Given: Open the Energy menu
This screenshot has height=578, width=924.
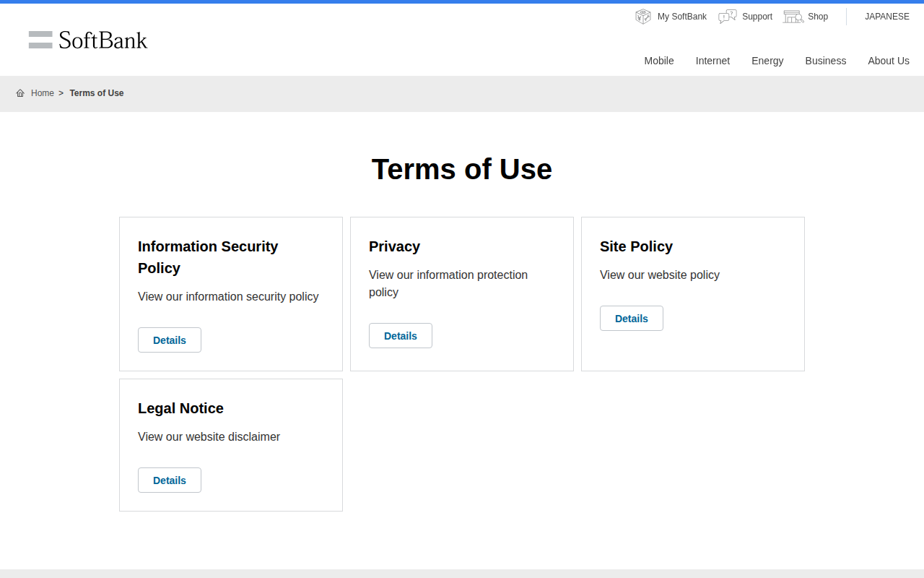Looking at the screenshot, I should tap(767, 61).
